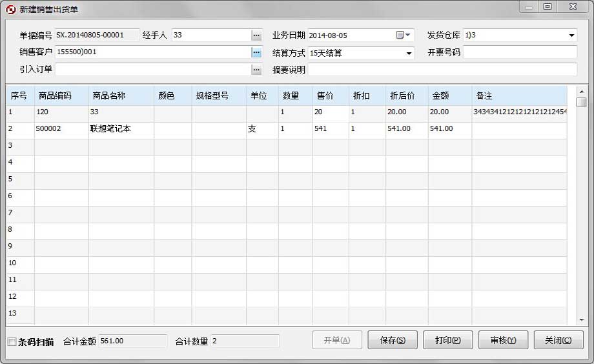Viewport: 594px width, 364px height.
Task: Click the 商品编码 column header
Action: click(55, 96)
